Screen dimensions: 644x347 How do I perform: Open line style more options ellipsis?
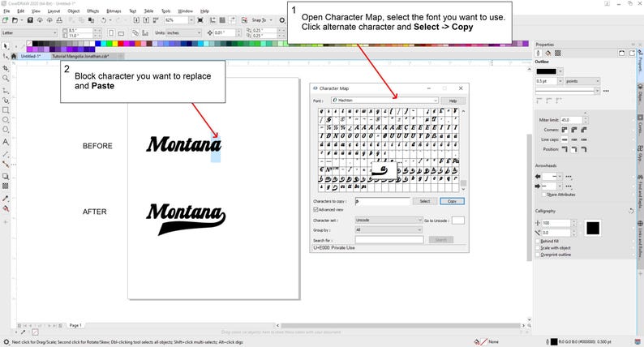606,91
